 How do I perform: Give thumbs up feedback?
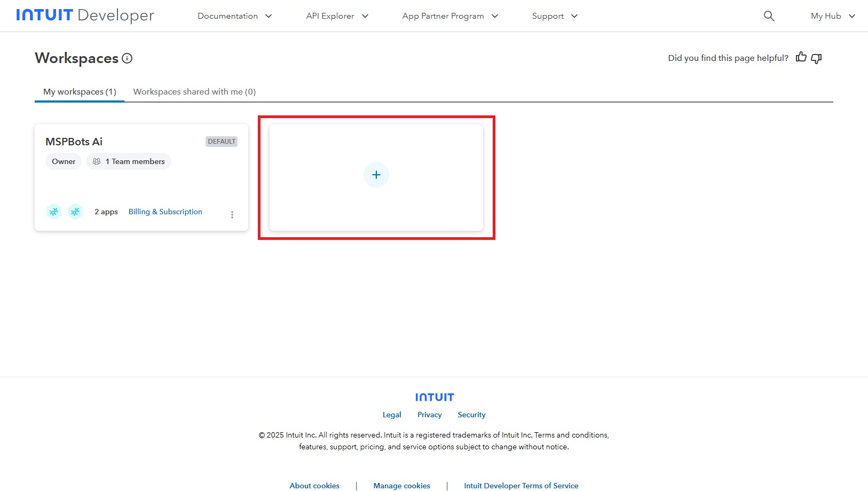point(801,57)
